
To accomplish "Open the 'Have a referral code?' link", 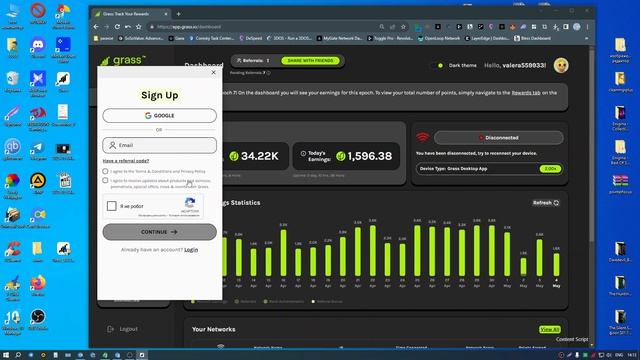I will coord(126,161).
